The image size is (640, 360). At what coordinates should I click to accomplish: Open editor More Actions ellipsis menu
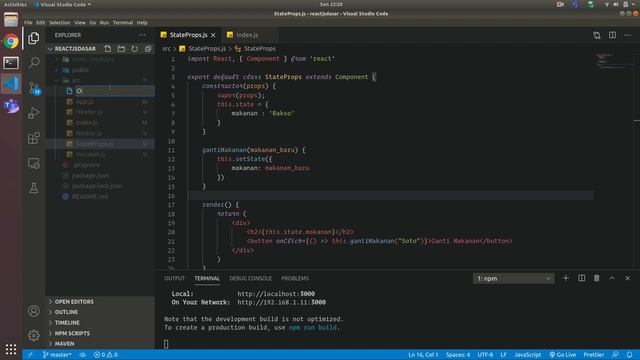[627, 35]
